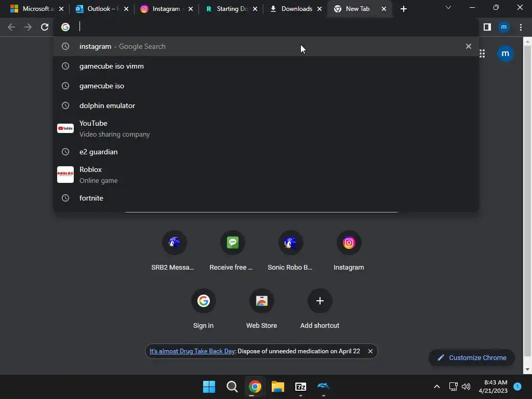This screenshot has width=532, height=399.
Task: Select the 'gamecube iso' suggestion
Action: (266, 86)
